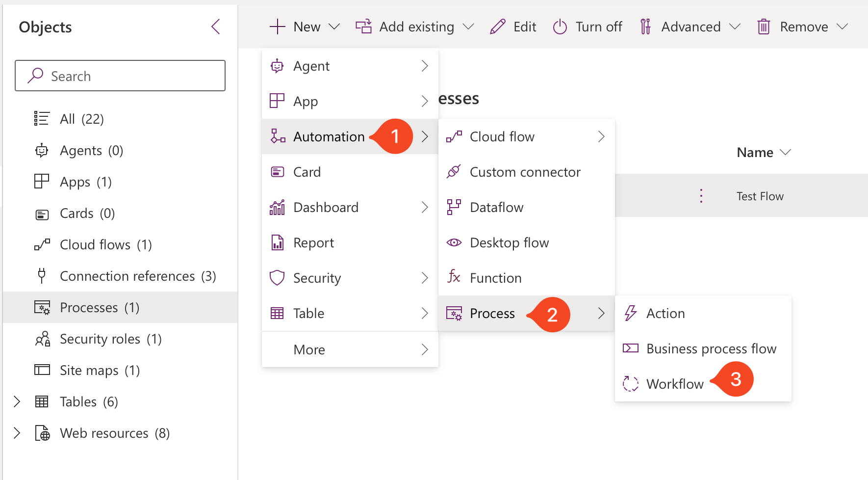Viewport: 868px width, 480px height.
Task: Open the Advanced dropdown chevron
Action: point(735,27)
